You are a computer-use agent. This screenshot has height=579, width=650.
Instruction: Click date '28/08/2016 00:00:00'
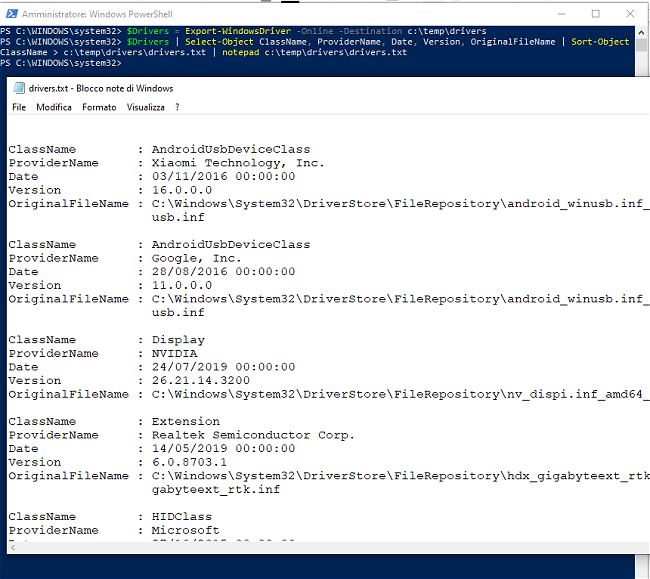[223, 272]
